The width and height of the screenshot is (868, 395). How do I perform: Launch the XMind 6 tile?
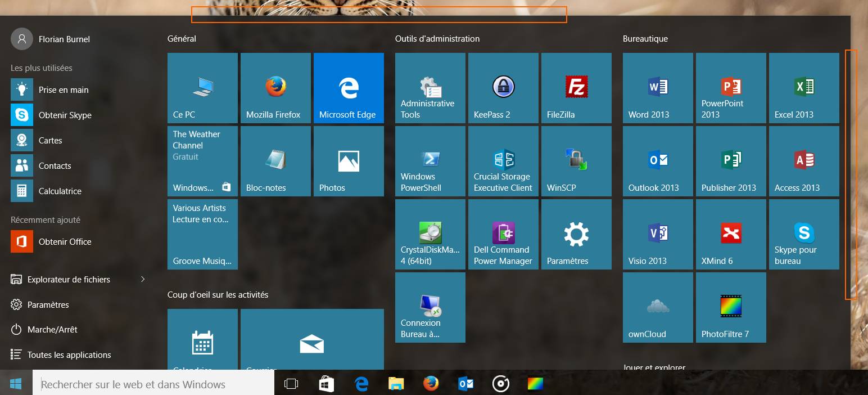731,234
